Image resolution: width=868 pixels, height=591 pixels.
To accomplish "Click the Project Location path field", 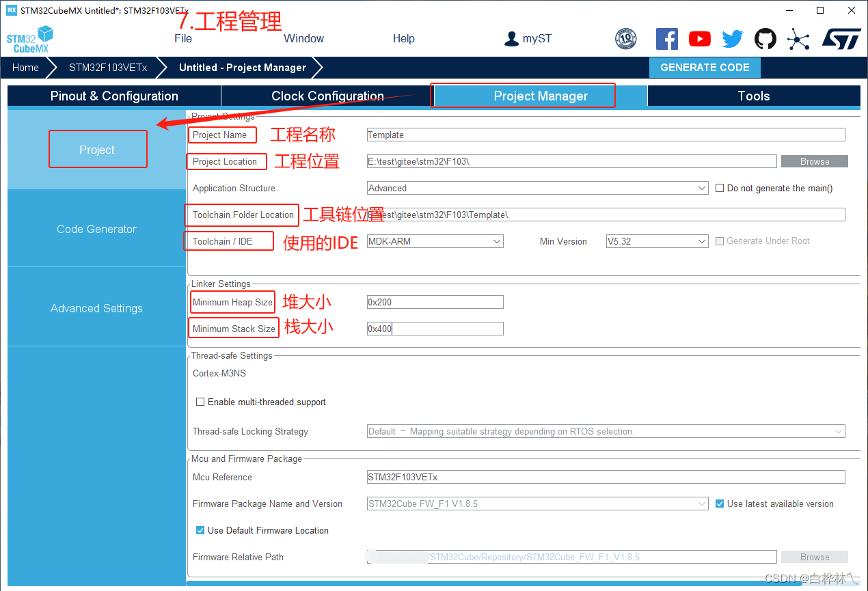I will click(x=572, y=161).
